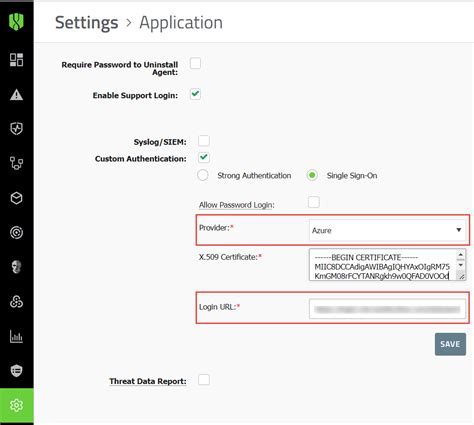The width and height of the screenshot is (474, 425).
Task: Enable Require Password to Uninstall Agent
Action: [195, 63]
